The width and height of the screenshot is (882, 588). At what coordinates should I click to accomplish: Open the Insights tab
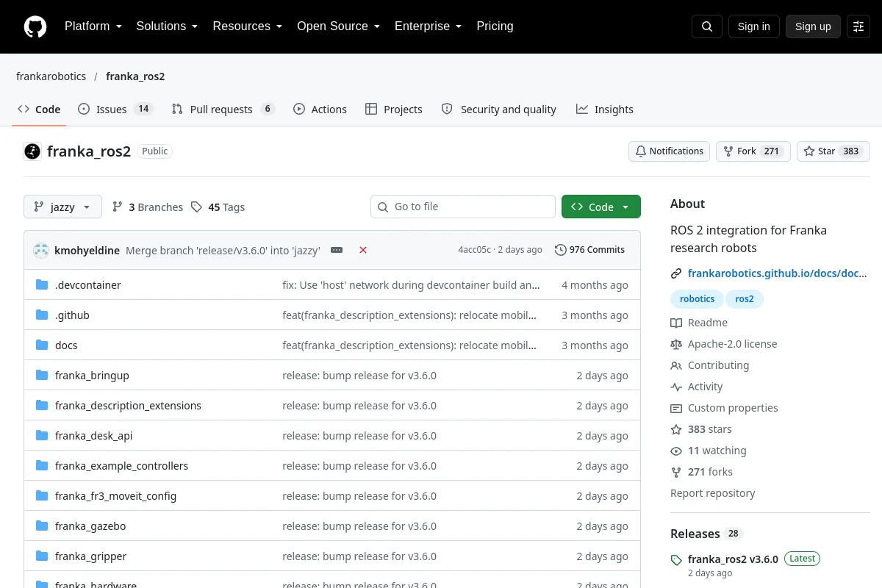[x=604, y=109]
